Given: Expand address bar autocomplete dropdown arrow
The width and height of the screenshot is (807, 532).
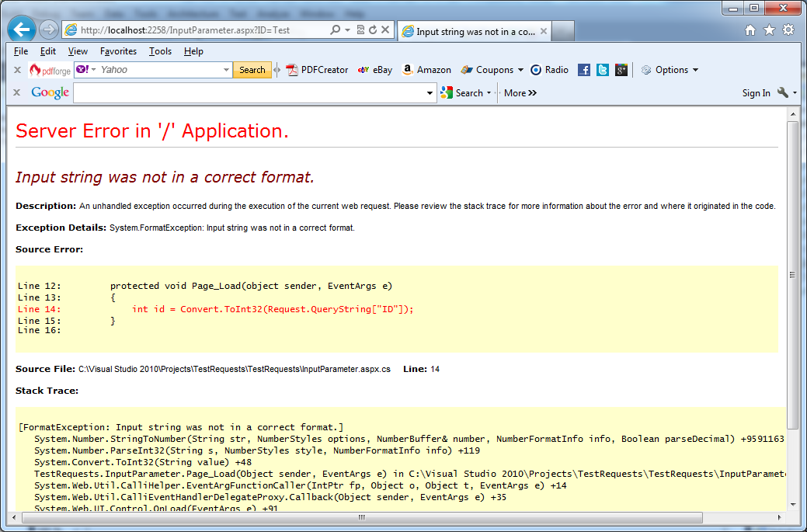Looking at the screenshot, I should pos(347,30).
